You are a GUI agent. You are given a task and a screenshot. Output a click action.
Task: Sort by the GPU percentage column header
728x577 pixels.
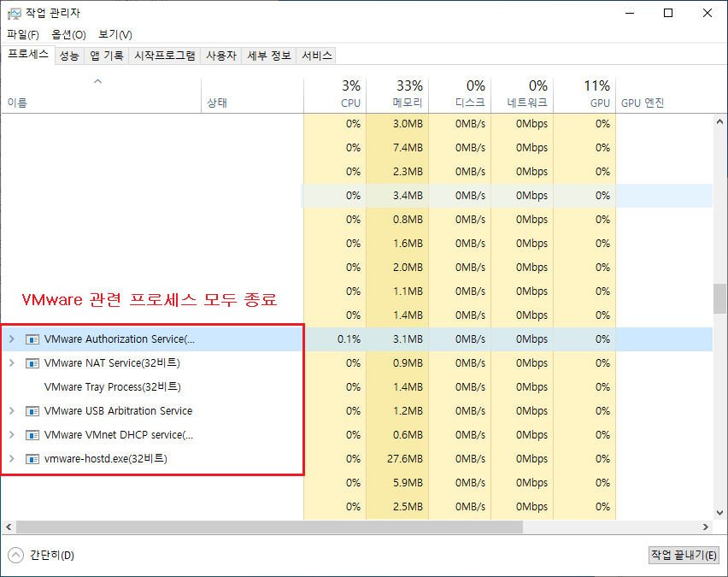pyautogui.click(x=584, y=95)
